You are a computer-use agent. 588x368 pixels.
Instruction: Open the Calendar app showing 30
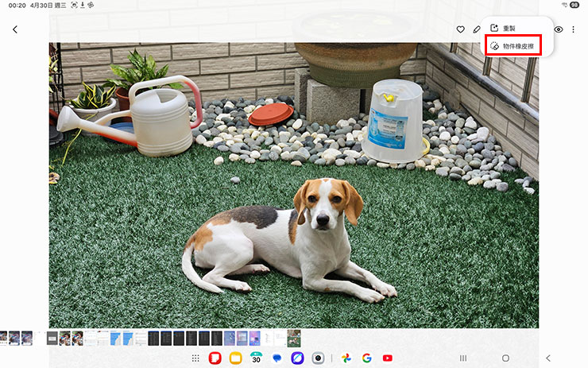pos(256,358)
